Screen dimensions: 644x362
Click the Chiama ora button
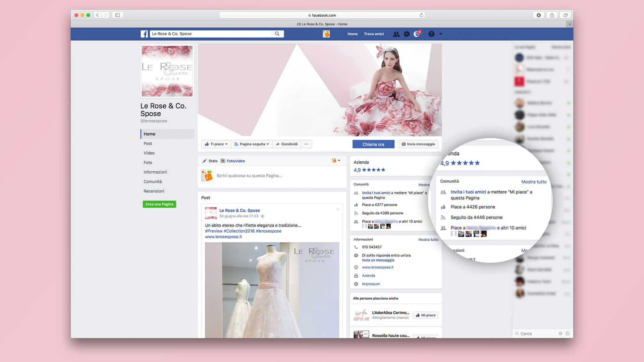373,144
